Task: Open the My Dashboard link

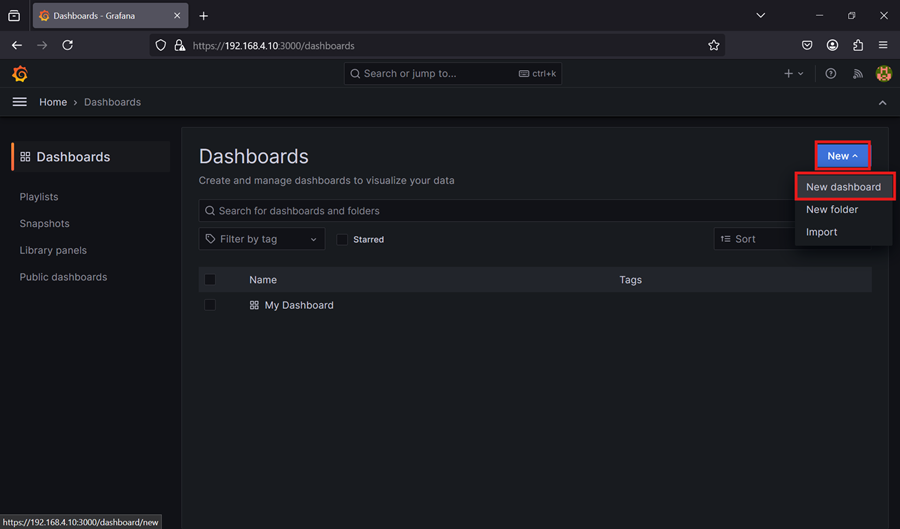Action: (x=299, y=305)
